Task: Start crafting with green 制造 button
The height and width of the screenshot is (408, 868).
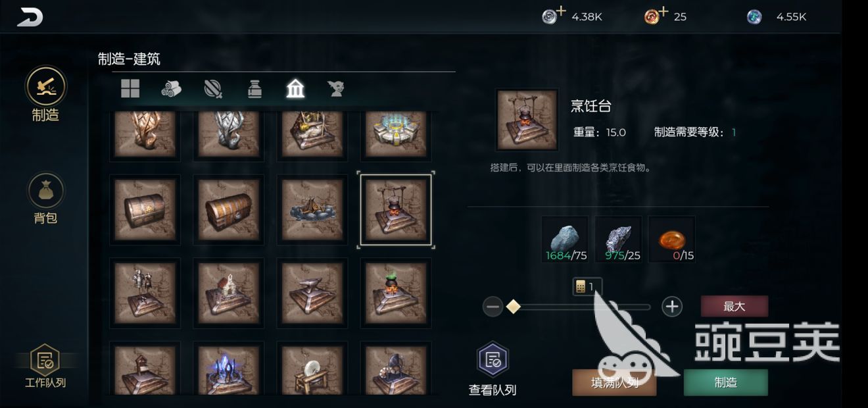Action: (726, 382)
